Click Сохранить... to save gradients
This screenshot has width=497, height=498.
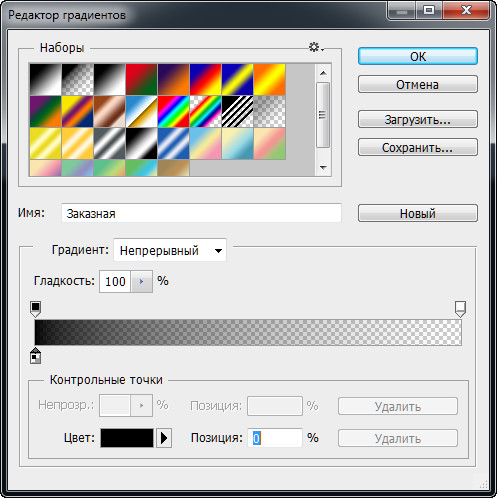(418, 147)
